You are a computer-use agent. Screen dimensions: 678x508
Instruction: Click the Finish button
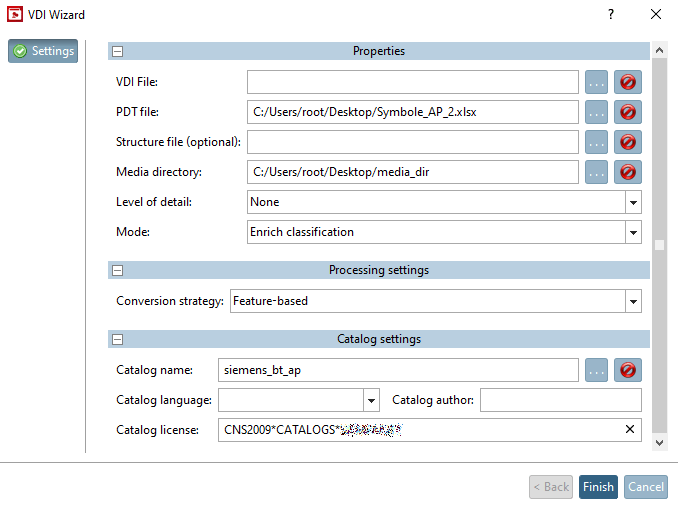click(598, 487)
